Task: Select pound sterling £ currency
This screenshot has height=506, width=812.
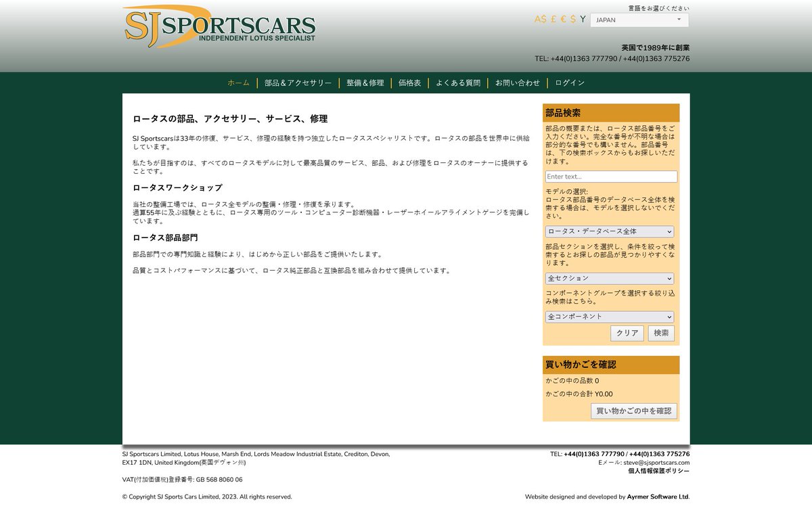Action: (554, 20)
